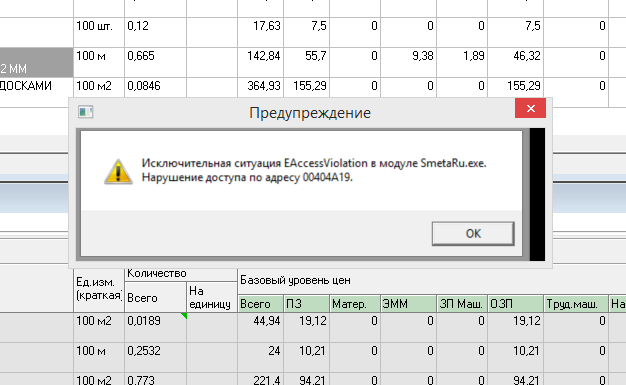626x385 pixels.
Task: Click the 0,0189 quantity cell
Action: tap(155, 327)
